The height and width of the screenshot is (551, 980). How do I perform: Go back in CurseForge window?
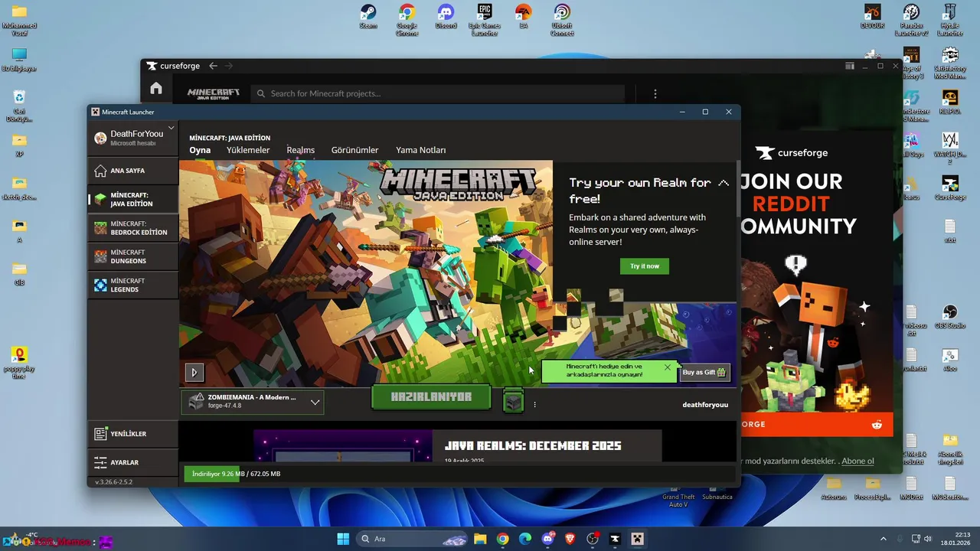click(x=214, y=66)
